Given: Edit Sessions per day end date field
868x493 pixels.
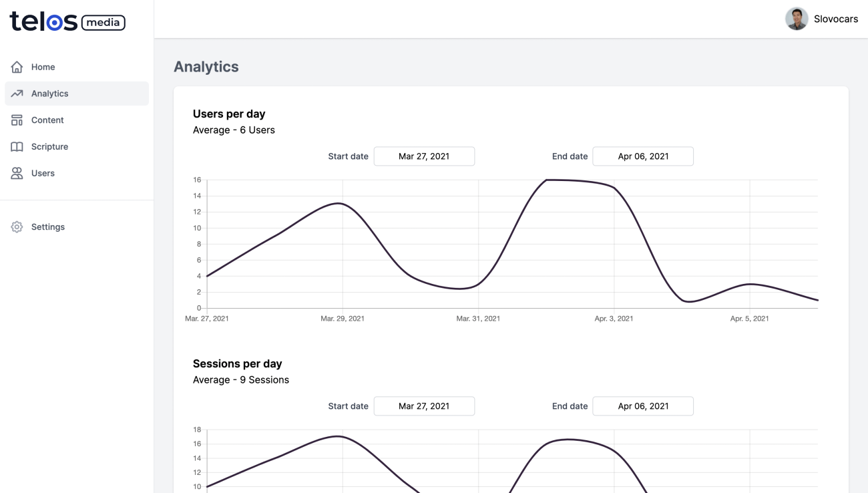Looking at the screenshot, I should [643, 406].
